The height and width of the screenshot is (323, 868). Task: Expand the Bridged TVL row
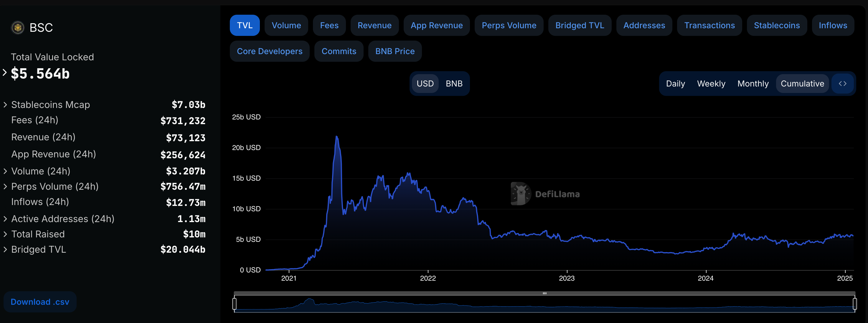click(x=5, y=249)
